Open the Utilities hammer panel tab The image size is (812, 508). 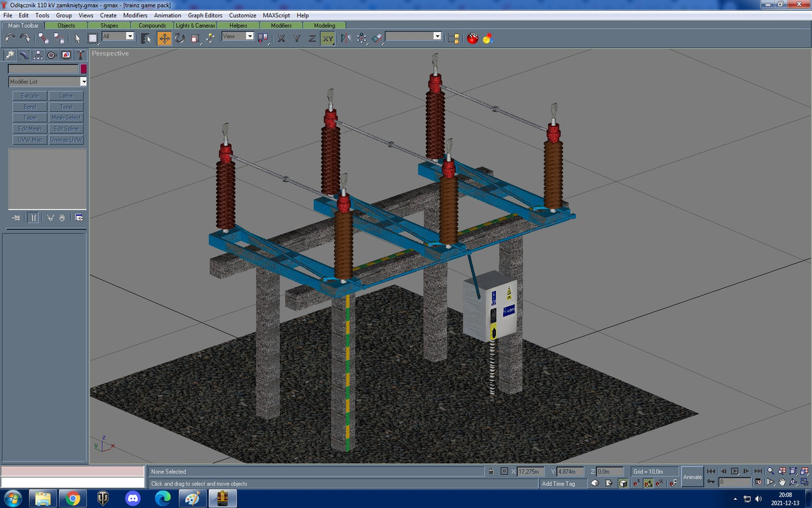80,55
